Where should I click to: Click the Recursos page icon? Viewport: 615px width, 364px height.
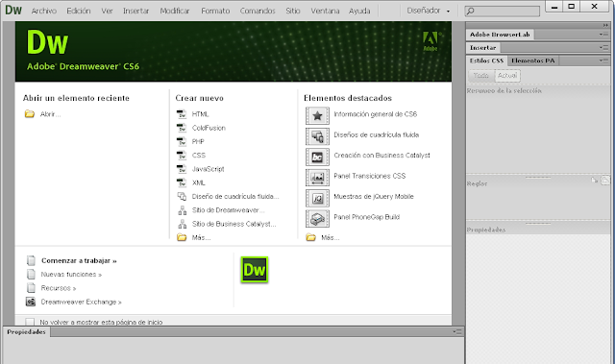coord(31,288)
